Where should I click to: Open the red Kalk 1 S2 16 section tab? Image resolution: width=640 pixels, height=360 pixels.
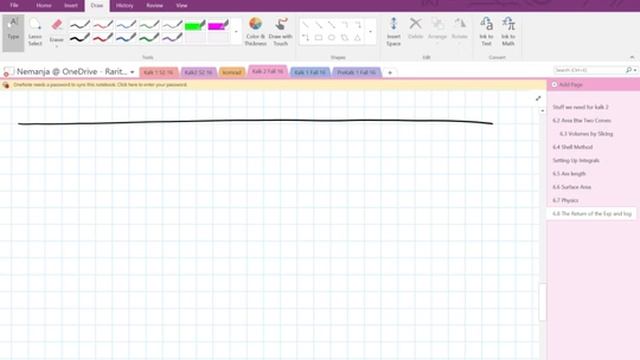pos(158,72)
